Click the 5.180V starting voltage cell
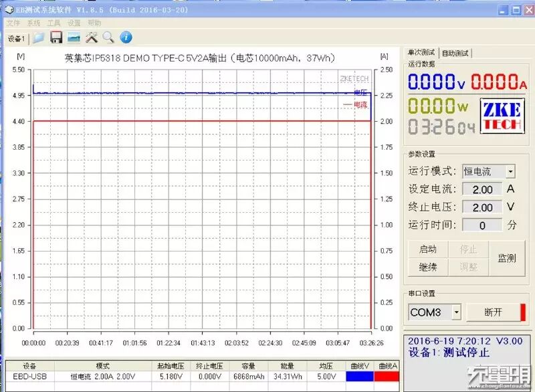The image size is (535, 392). pyautogui.click(x=171, y=377)
